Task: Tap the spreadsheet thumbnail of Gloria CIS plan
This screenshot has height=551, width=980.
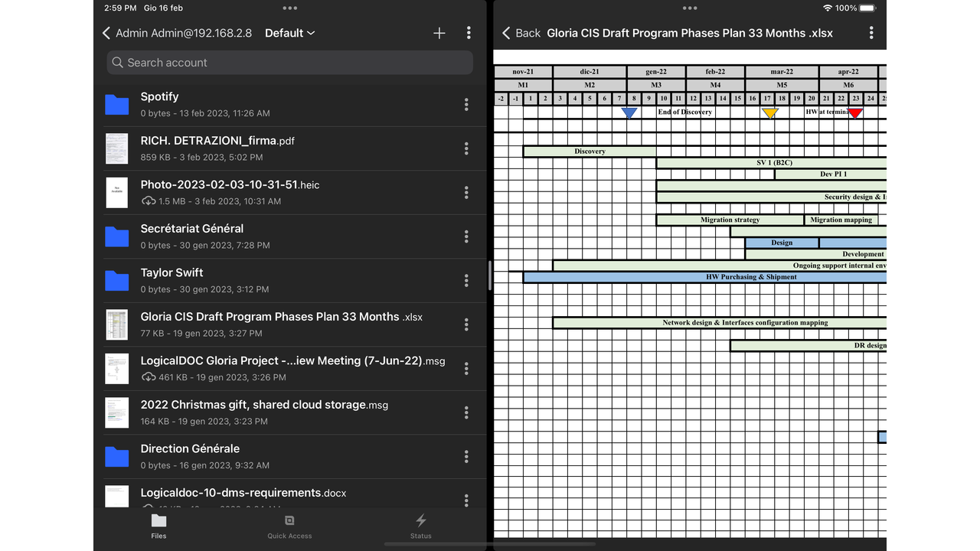Action: click(x=116, y=324)
